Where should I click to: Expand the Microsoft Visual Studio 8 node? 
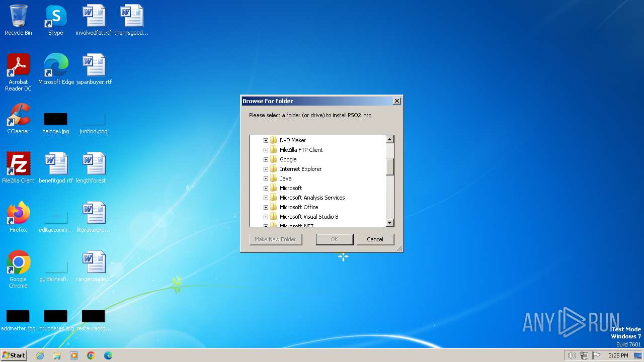266,217
